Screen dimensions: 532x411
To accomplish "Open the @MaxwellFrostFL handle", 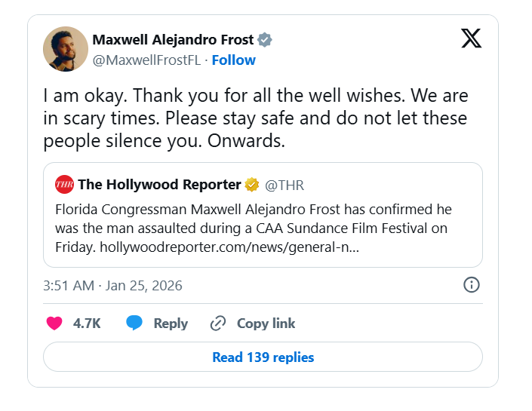I will [146, 60].
